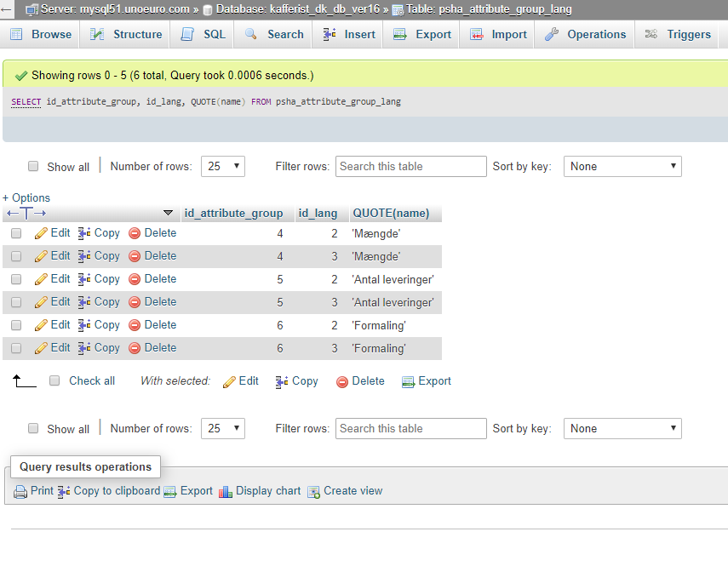The width and height of the screenshot is (728, 566).
Task: Click red Delete icon for Formaling id_lang 3
Action: click(x=135, y=348)
